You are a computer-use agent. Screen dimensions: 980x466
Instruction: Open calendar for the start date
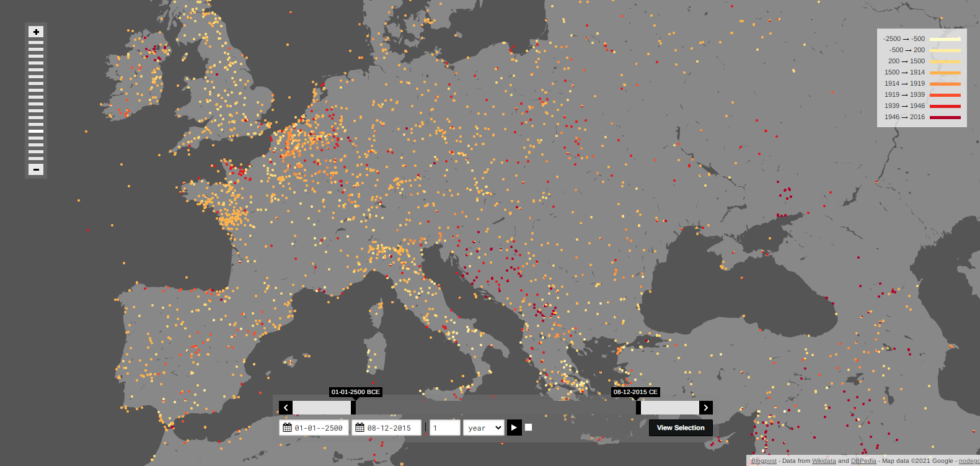tap(287, 428)
